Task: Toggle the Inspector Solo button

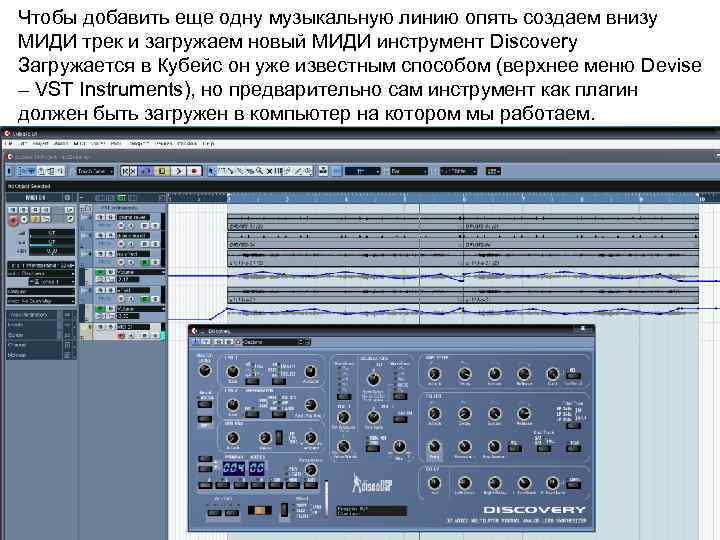Action: (x=23, y=210)
